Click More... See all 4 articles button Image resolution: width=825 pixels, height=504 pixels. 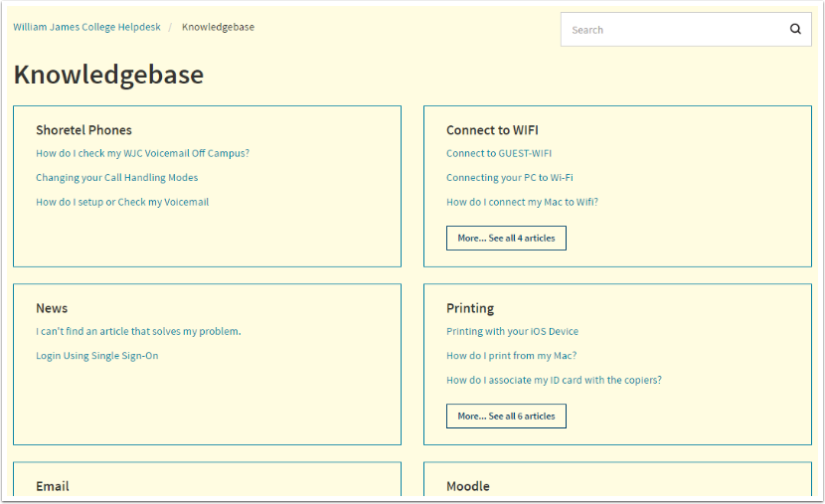[506, 238]
